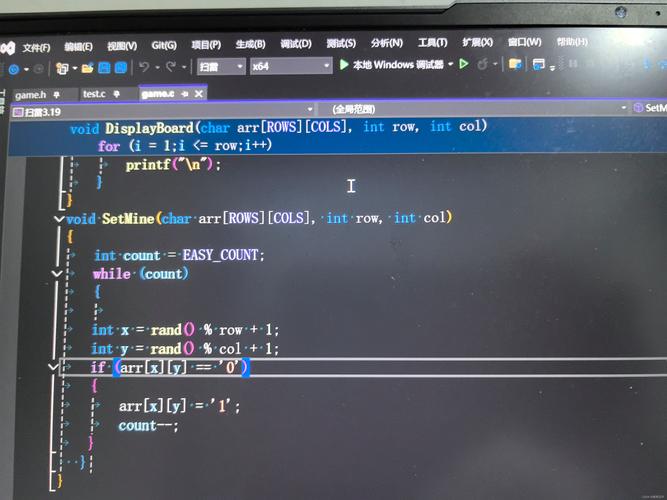Click the "if (arr[x][y] == '0')" line
This screenshot has height=500, width=667.
tap(169, 367)
